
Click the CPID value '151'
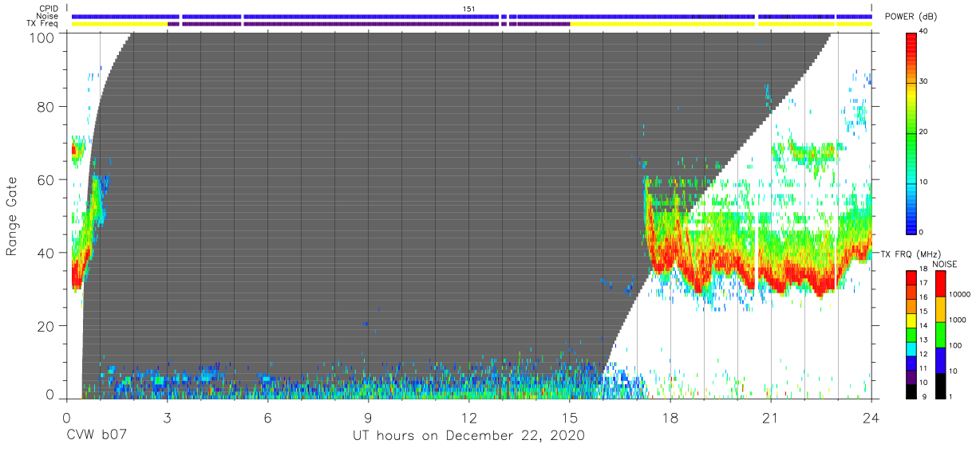click(x=469, y=9)
